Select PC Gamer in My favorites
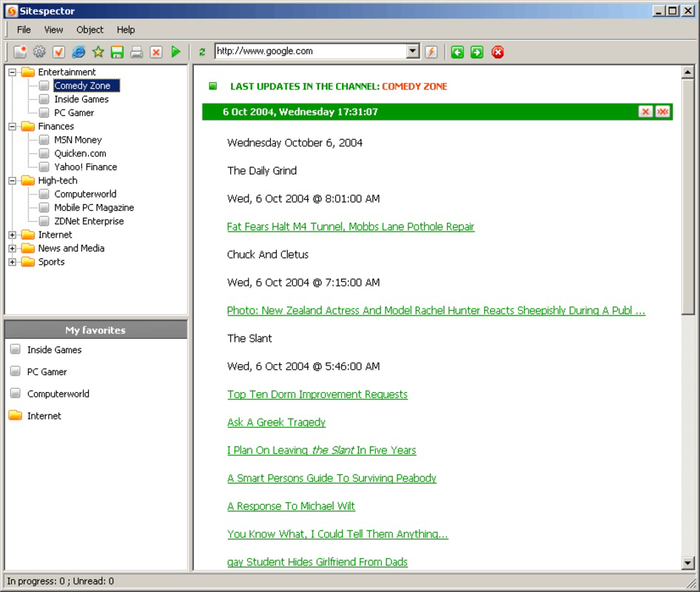This screenshot has width=700, height=592. coord(47,371)
